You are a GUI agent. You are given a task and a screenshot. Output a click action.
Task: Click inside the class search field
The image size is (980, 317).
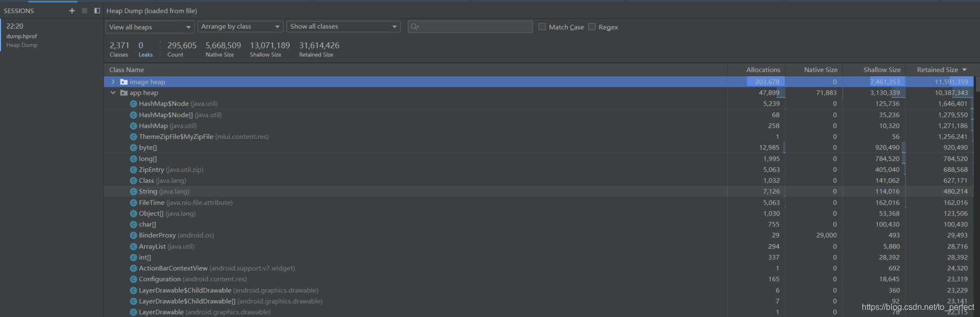pos(470,27)
